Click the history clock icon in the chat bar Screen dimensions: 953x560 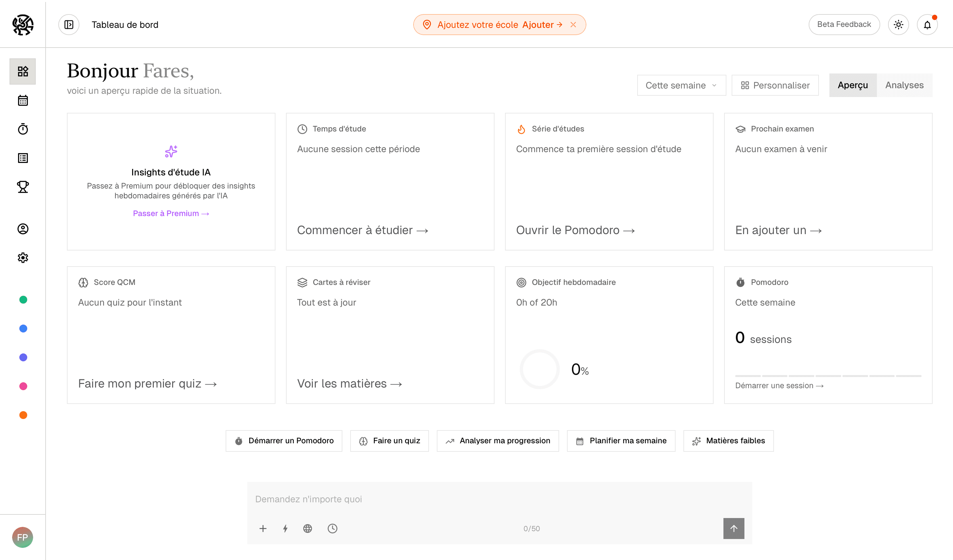tap(333, 528)
